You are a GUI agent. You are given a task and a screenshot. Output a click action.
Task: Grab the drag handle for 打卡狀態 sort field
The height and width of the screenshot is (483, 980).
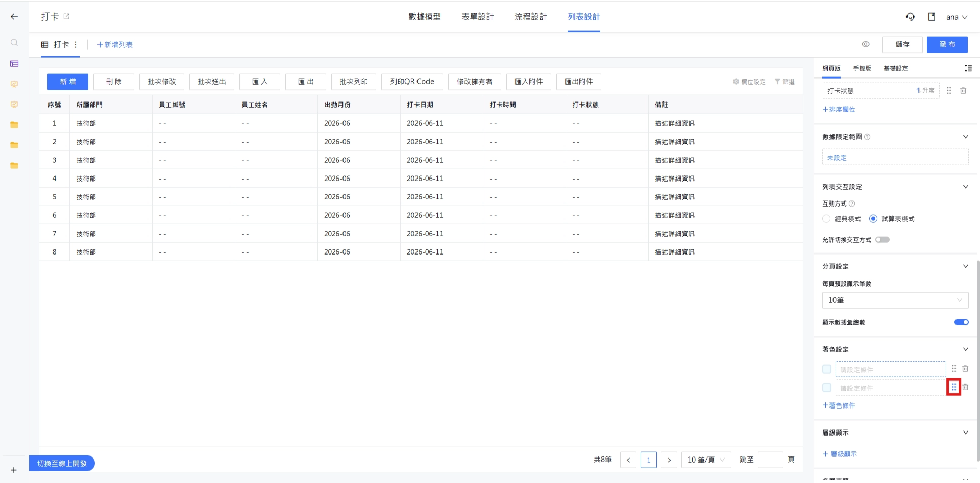pyautogui.click(x=949, y=91)
